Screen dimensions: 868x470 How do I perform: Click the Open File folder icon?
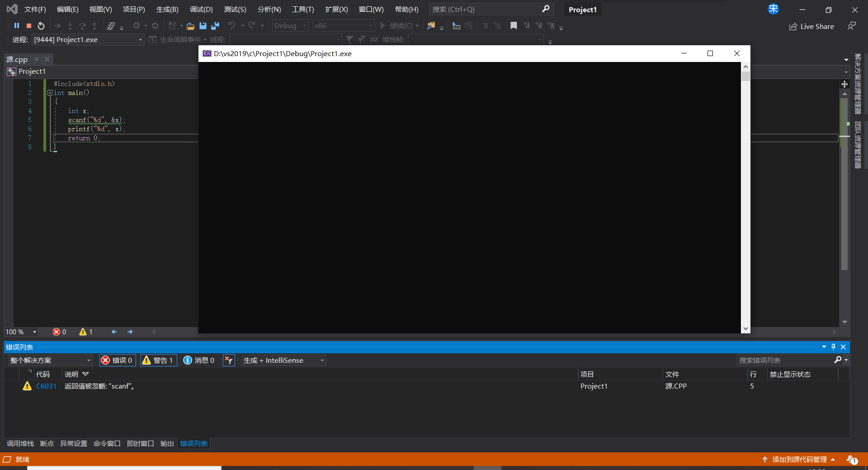[x=190, y=26]
